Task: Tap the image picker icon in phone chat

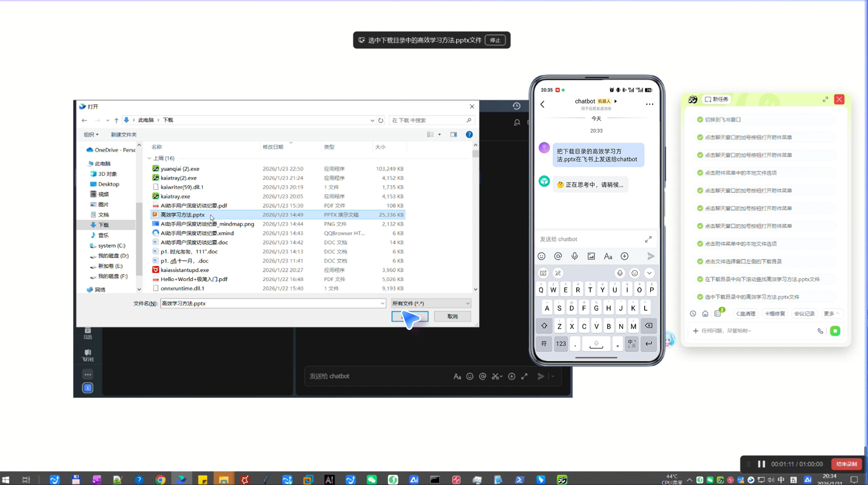Action: point(591,256)
